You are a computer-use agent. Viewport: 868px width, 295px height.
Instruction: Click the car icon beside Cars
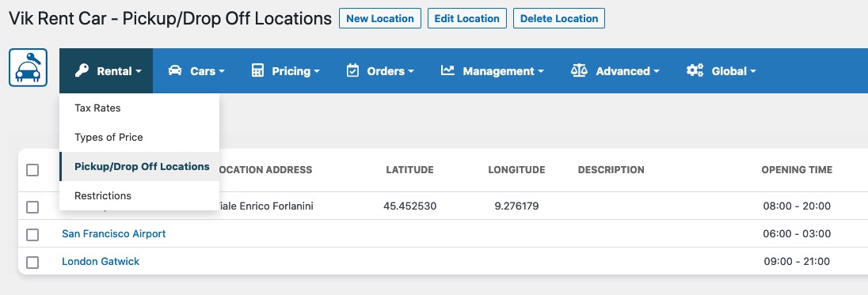(x=175, y=70)
